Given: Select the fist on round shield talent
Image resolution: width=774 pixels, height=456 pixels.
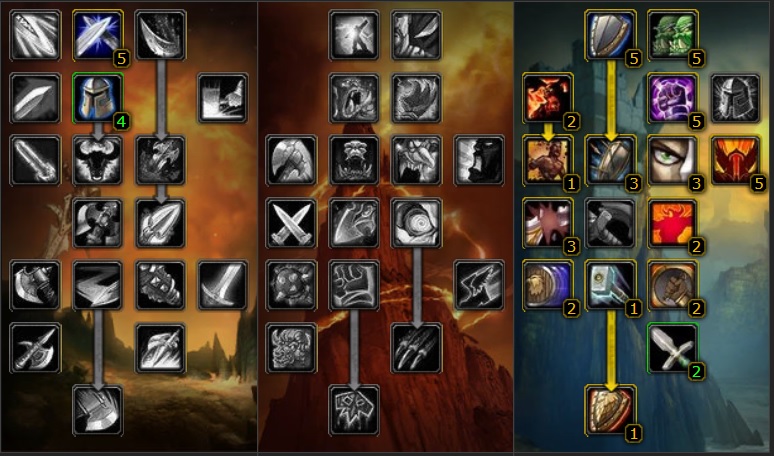Looking at the screenshot, I should [672, 285].
